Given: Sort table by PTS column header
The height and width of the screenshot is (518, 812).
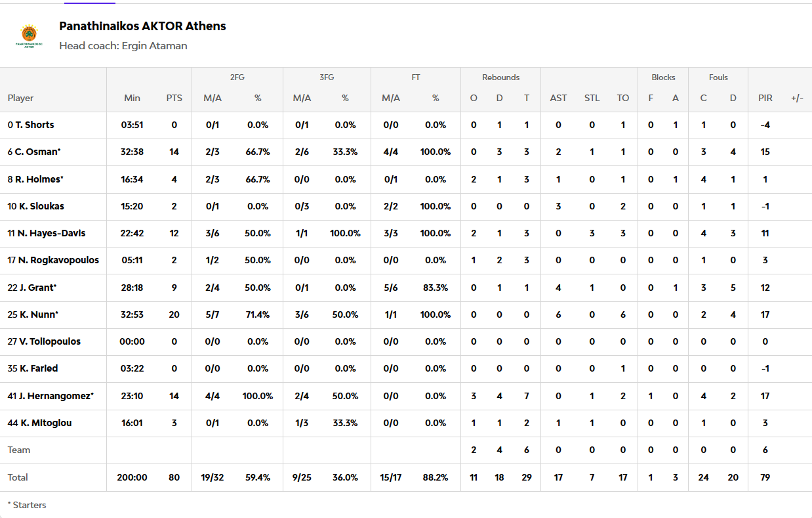Looking at the screenshot, I should (174, 98).
